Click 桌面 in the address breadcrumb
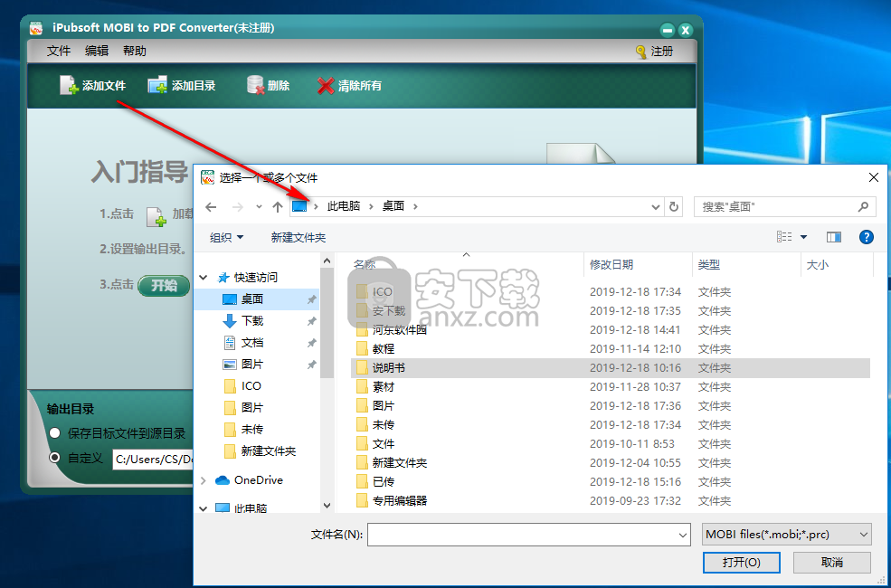The width and height of the screenshot is (891, 588). [x=393, y=206]
